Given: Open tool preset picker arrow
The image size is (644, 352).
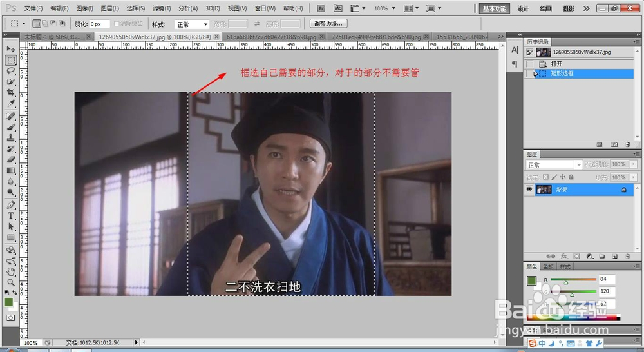Looking at the screenshot, I should 23,24.
